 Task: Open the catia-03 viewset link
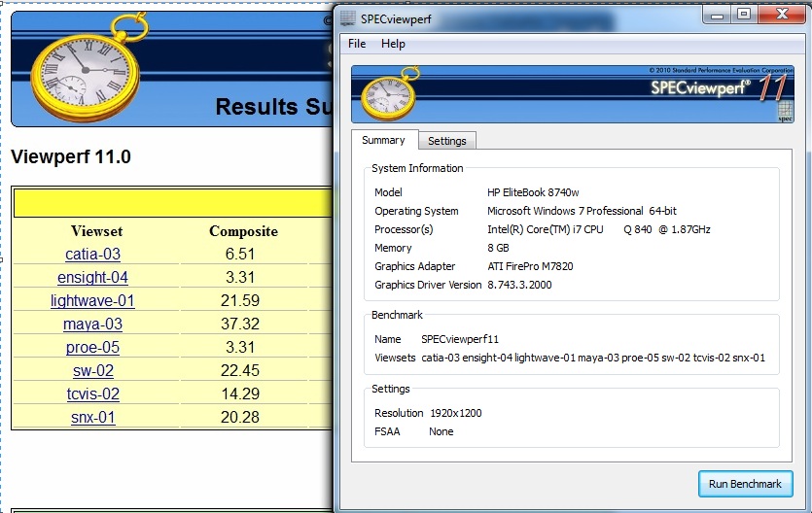[x=92, y=254]
